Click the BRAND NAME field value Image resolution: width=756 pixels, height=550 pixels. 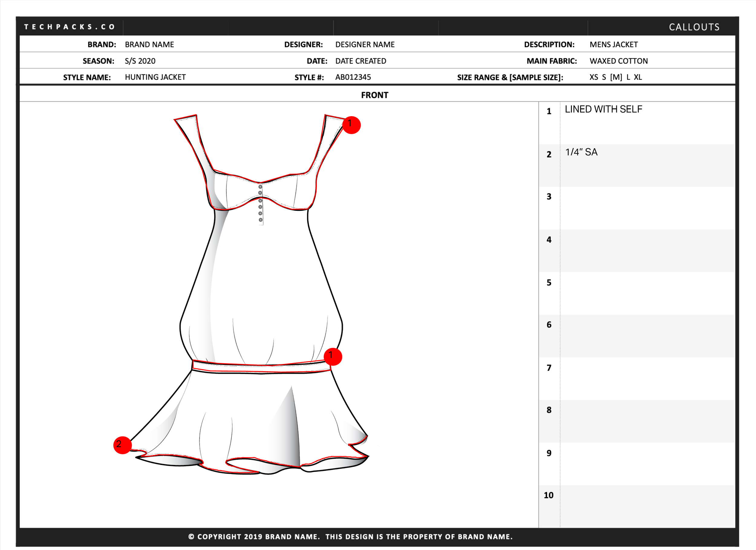[149, 44]
